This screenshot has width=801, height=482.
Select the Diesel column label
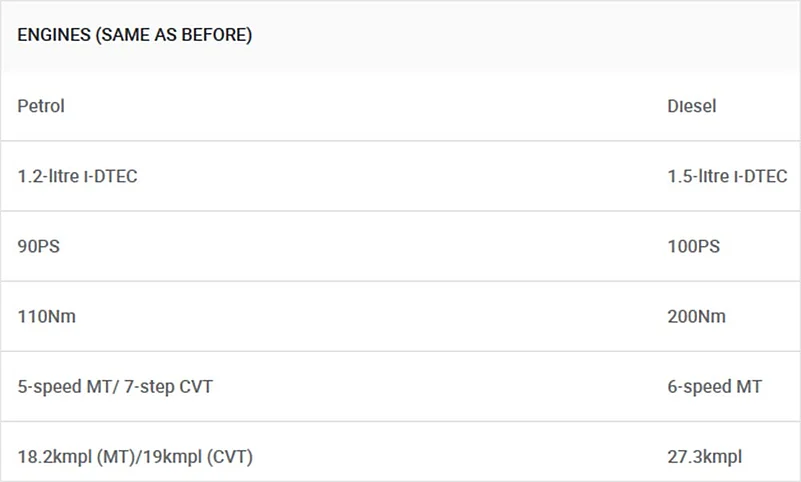pos(692,105)
